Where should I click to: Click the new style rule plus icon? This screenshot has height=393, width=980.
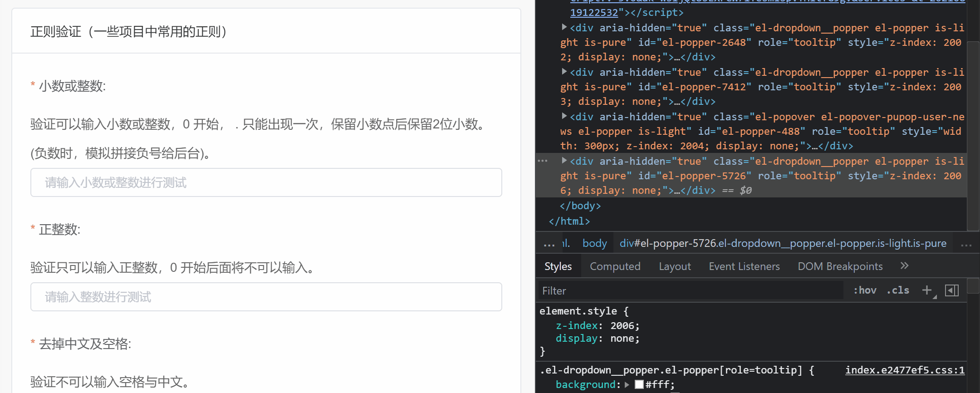pyautogui.click(x=927, y=290)
